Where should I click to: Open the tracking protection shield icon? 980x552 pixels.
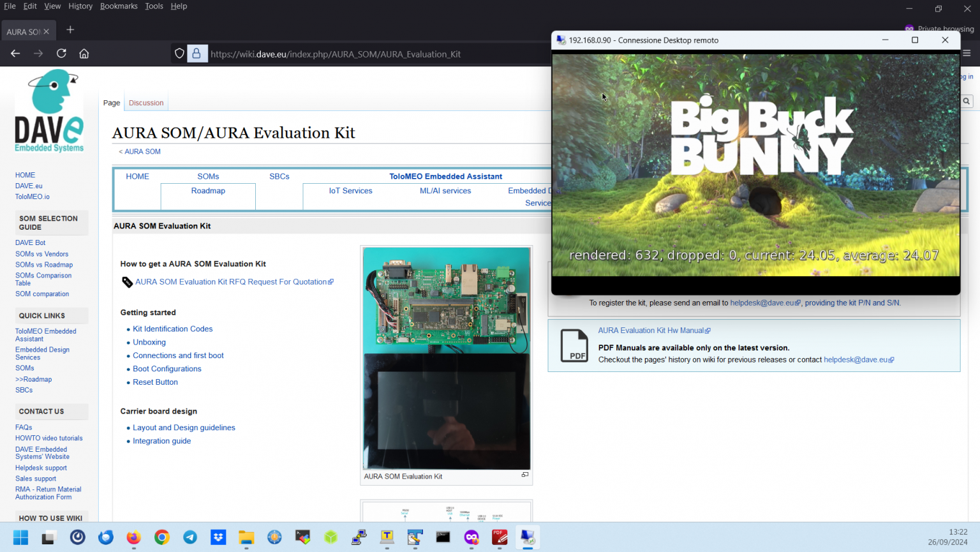pos(179,54)
